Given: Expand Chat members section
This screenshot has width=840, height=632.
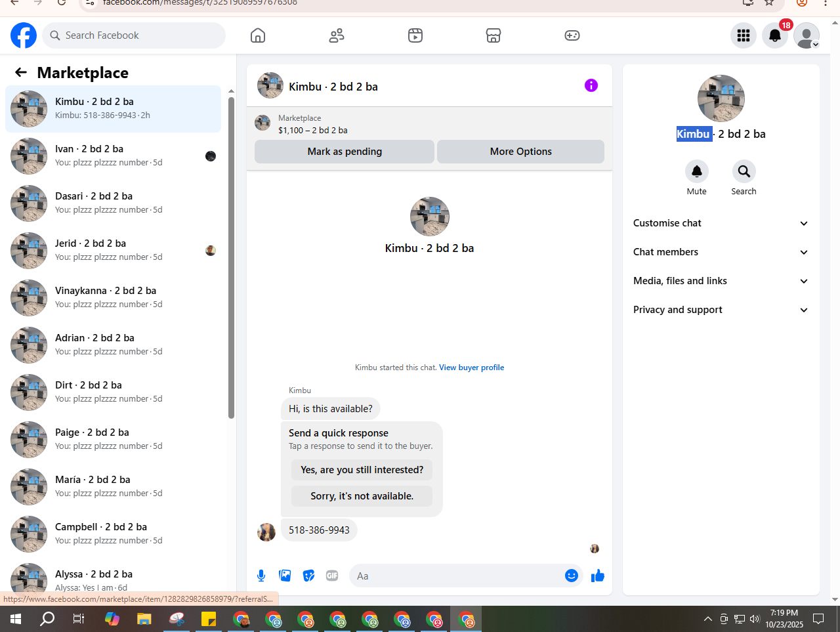Looking at the screenshot, I should click(x=721, y=252).
